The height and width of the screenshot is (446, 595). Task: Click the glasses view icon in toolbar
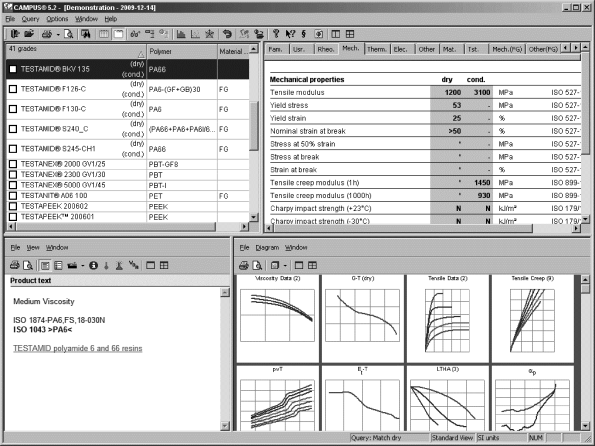pos(135,34)
